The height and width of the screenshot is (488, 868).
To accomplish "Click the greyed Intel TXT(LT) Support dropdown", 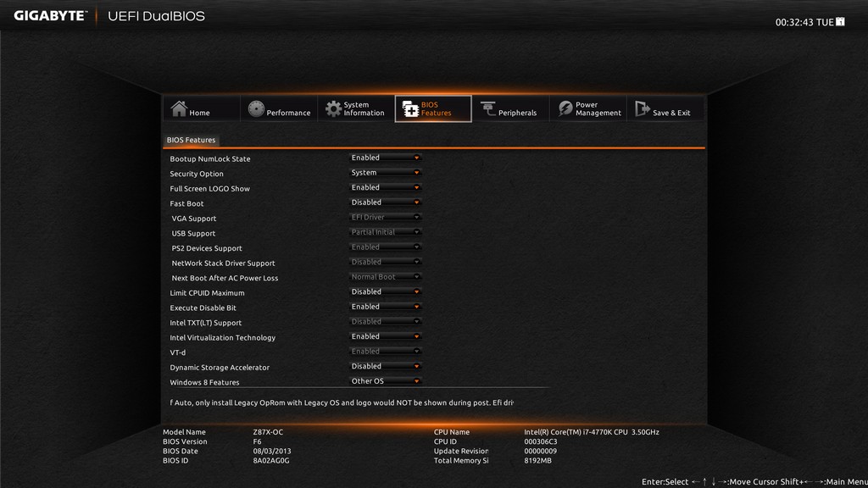I will point(386,321).
